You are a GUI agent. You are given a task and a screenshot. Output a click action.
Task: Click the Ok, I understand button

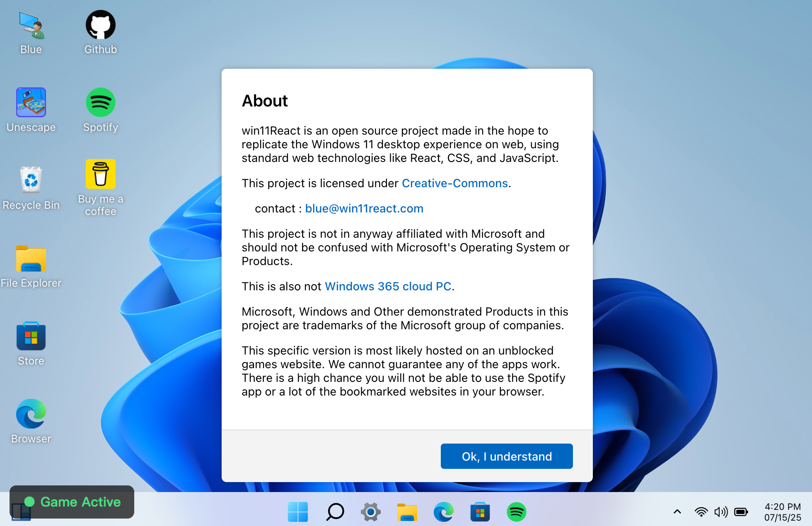tap(507, 456)
